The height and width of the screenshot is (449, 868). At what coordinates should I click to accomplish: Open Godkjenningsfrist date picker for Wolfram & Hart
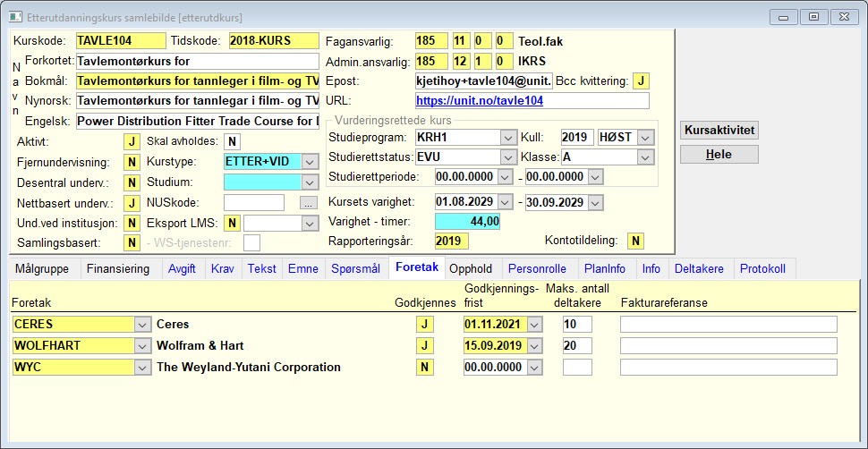(x=535, y=346)
